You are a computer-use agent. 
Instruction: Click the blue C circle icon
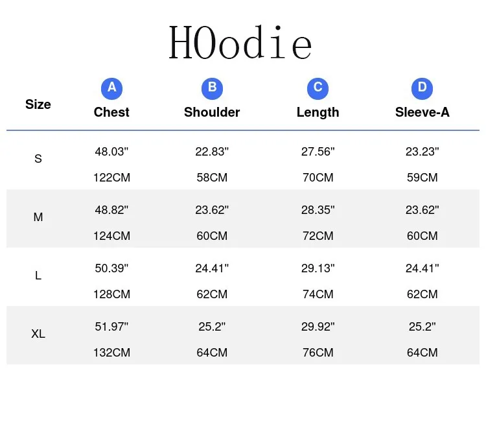[x=318, y=89]
